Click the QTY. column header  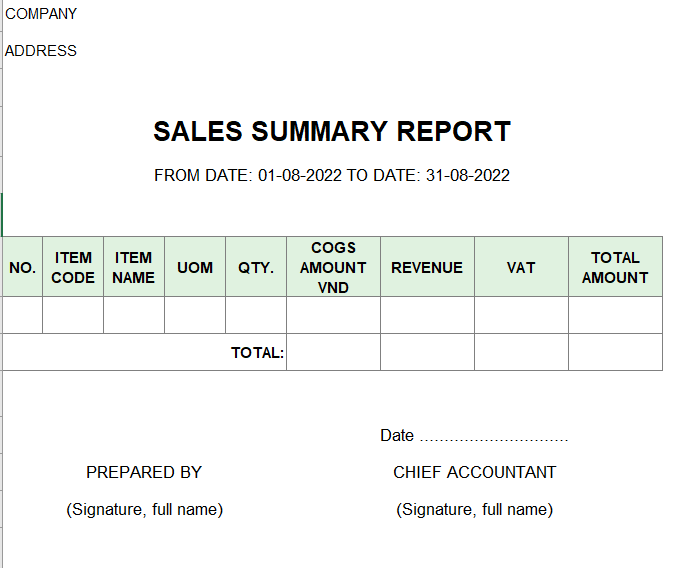pos(256,267)
